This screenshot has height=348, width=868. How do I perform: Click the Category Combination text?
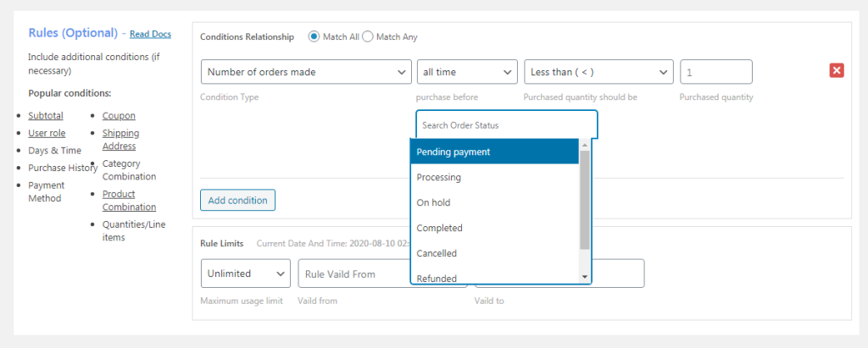(x=129, y=170)
